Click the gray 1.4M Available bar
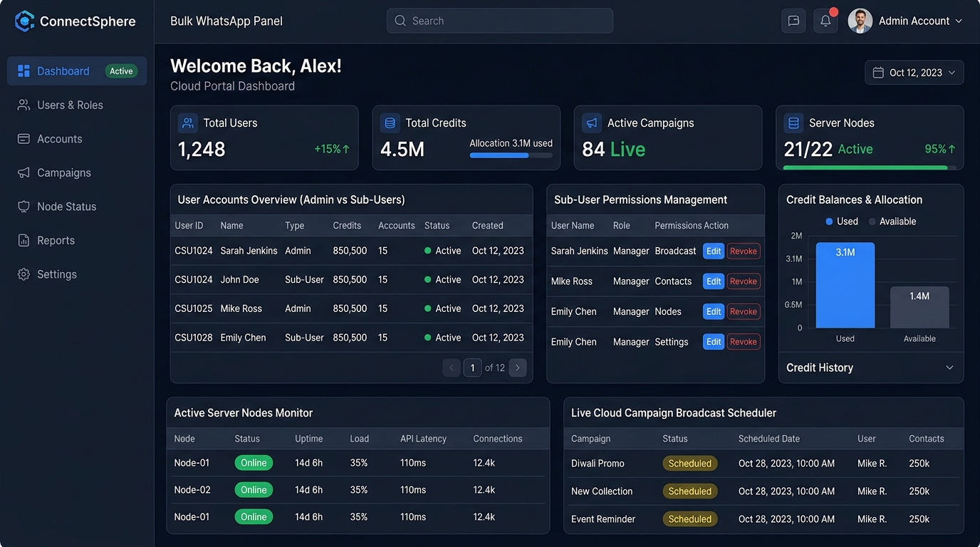980x547 pixels. point(919,307)
